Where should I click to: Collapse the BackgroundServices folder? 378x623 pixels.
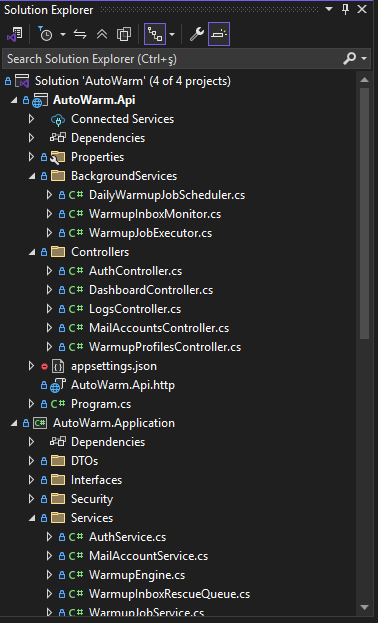[32, 176]
